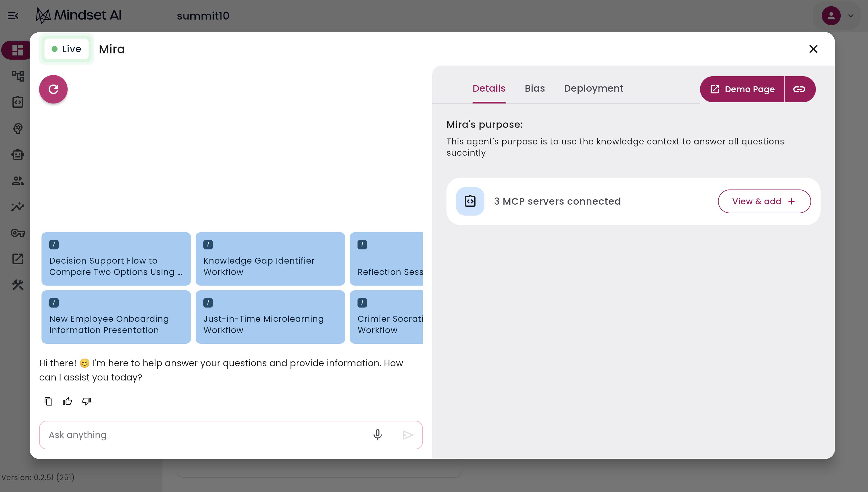Click the user avatar icon
This screenshot has width=868, height=492.
coord(831,15)
